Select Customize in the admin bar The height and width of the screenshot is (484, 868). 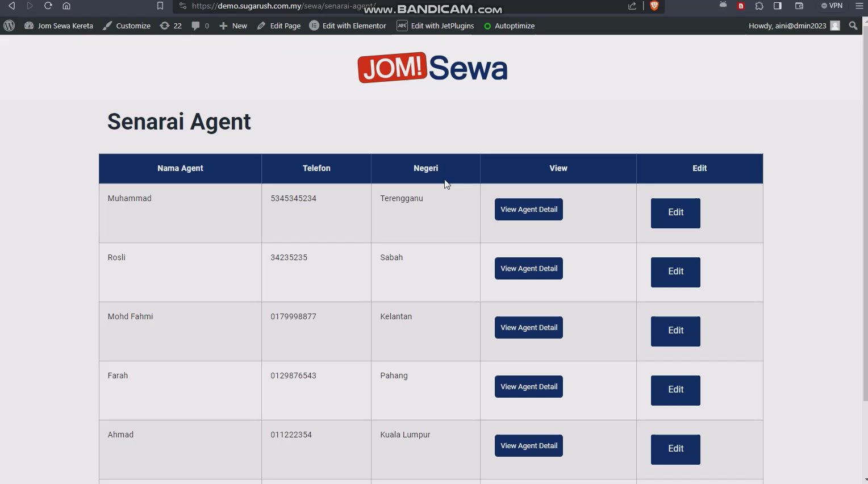127,26
